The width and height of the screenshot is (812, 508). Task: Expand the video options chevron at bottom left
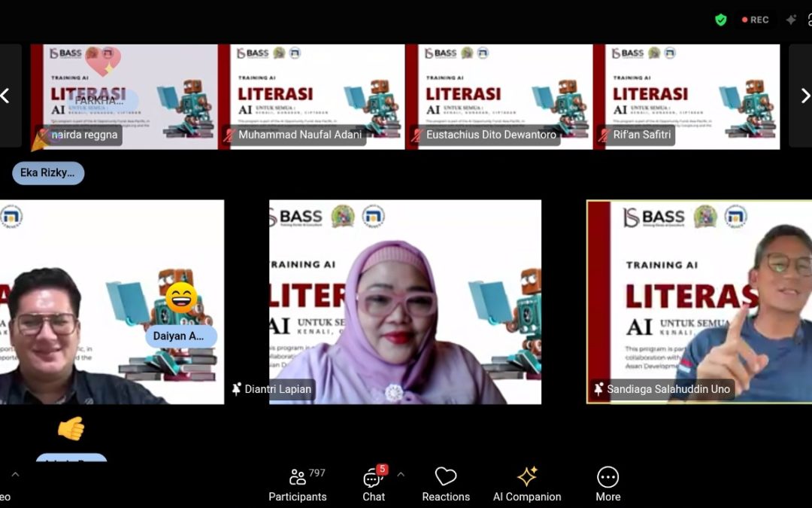(x=15, y=475)
